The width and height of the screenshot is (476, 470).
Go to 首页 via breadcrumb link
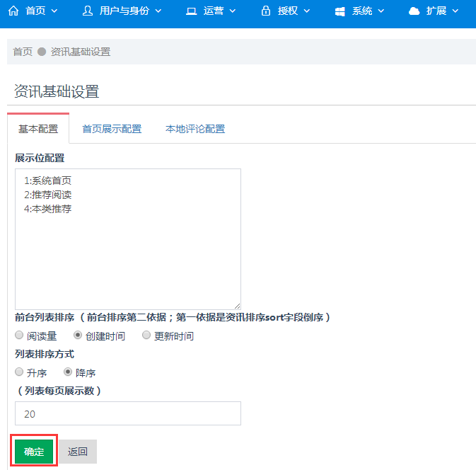click(x=23, y=52)
